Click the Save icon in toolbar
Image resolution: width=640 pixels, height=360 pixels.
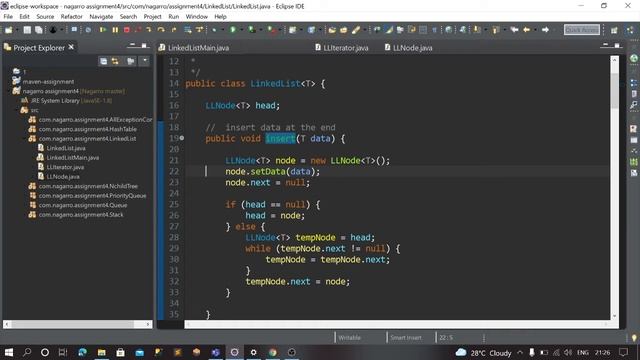coord(27,30)
